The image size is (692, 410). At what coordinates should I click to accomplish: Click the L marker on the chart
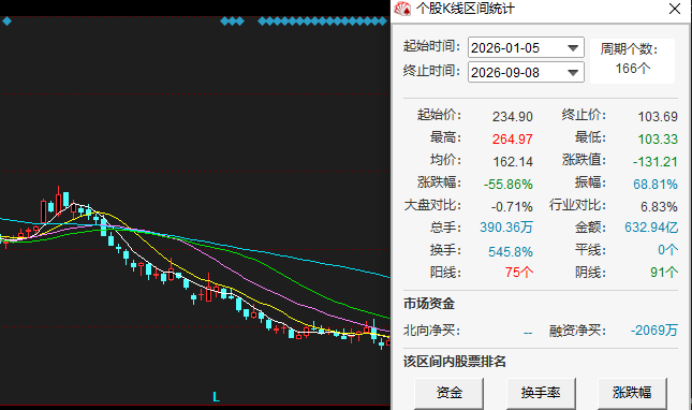point(216,397)
